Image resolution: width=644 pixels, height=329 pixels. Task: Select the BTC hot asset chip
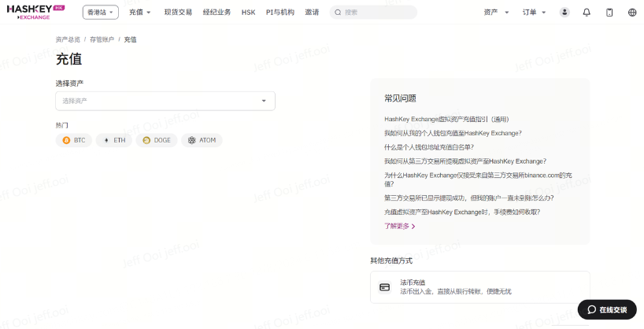point(74,140)
